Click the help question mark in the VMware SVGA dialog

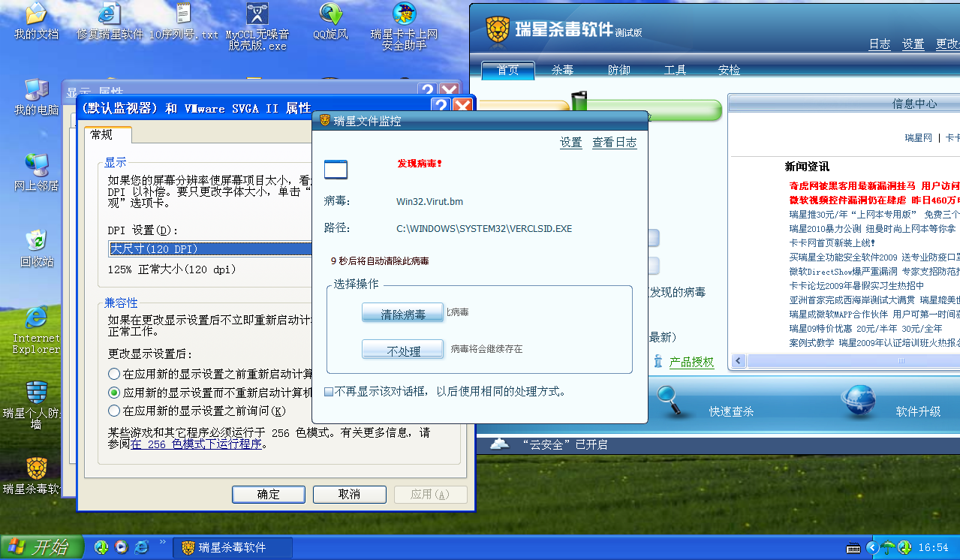click(x=441, y=107)
